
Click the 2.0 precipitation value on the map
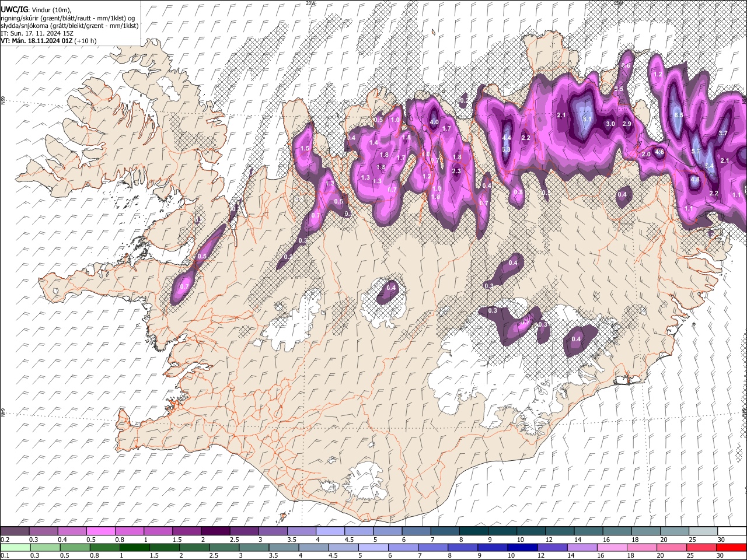click(646, 154)
